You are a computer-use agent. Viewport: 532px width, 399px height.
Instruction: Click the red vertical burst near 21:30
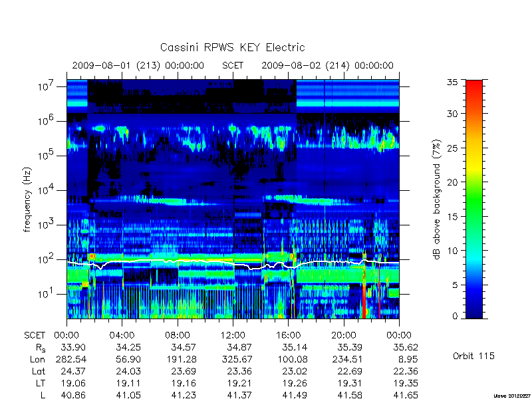click(364, 299)
